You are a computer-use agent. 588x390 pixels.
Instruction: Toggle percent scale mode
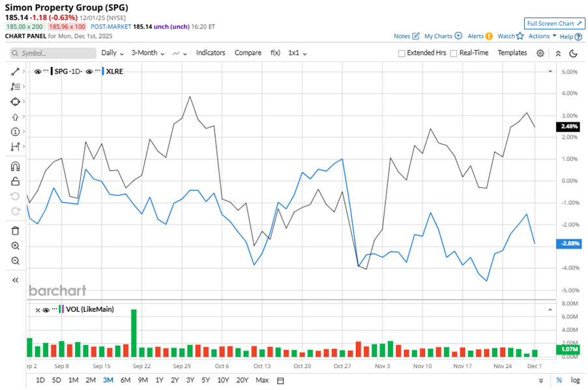(x=559, y=380)
